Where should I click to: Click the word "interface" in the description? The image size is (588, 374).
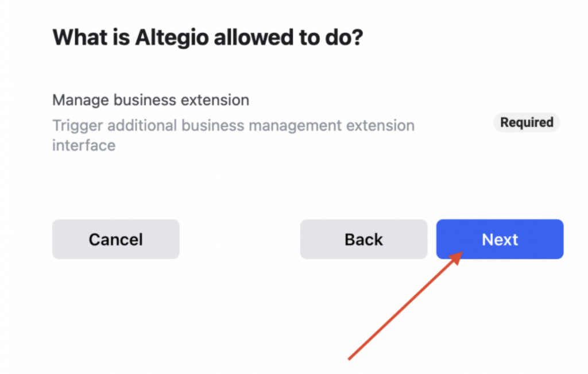coord(84,145)
